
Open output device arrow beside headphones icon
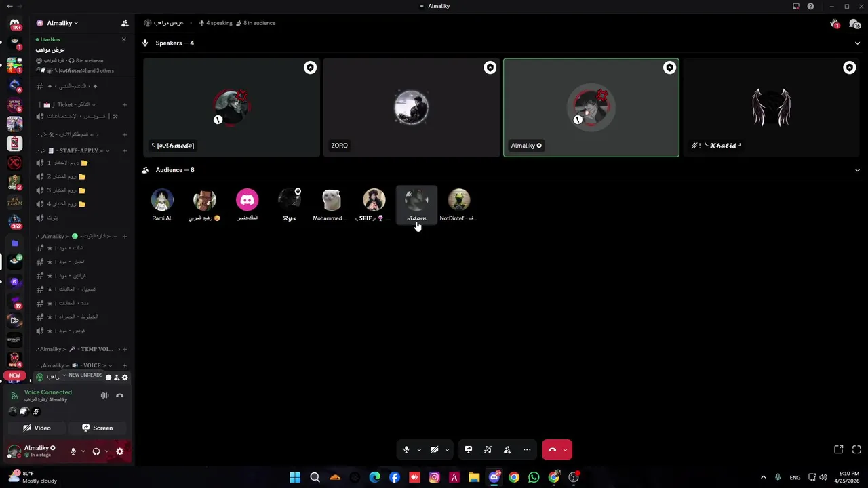[106, 451]
